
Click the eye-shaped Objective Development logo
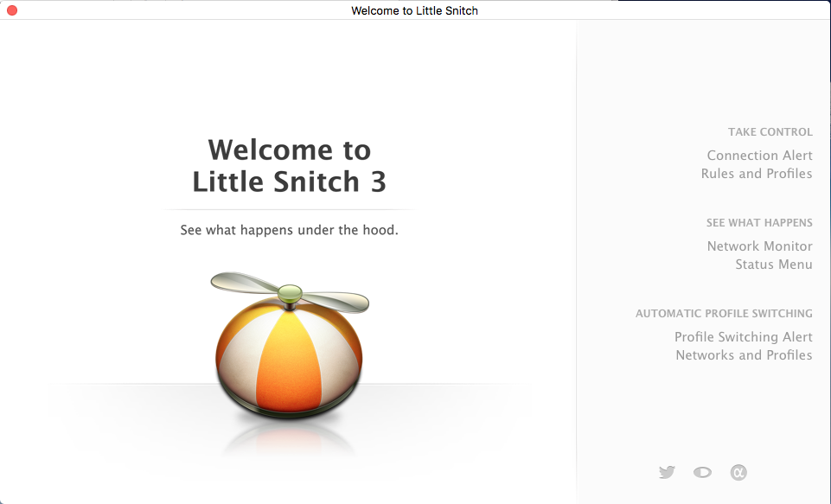coord(702,472)
